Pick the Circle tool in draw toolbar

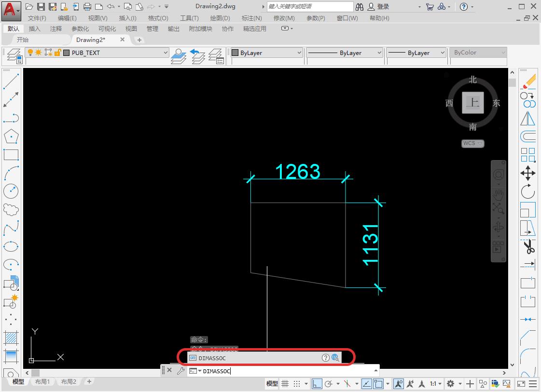coord(11,191)
